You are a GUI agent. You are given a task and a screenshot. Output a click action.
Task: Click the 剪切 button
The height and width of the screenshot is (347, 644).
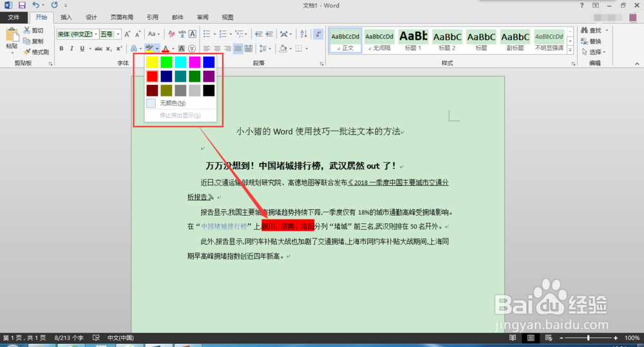click(x=33, y=30)
